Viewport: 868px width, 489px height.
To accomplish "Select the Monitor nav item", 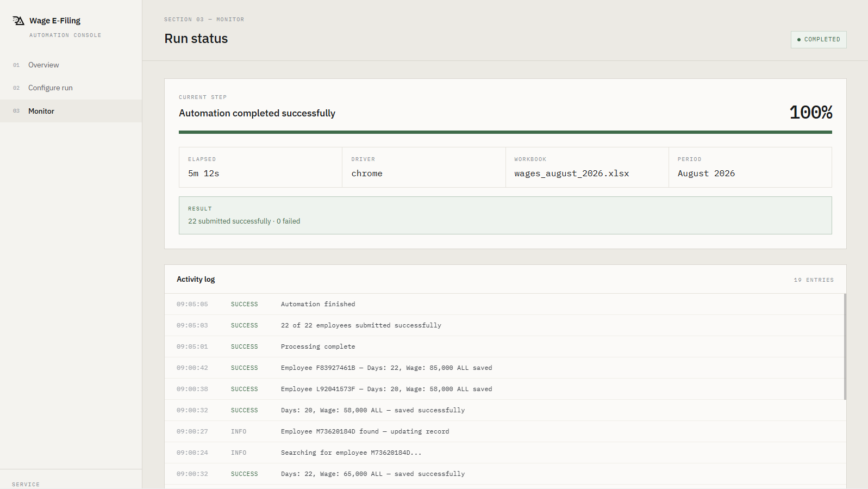I will pos(71,111).
